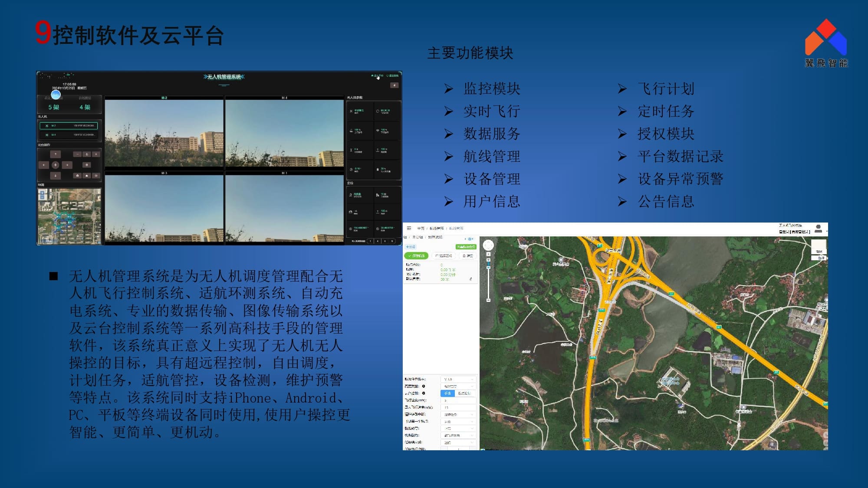Select the manual (blue) control mode toggle
This screenshot has height=488, width=868.
447,393
